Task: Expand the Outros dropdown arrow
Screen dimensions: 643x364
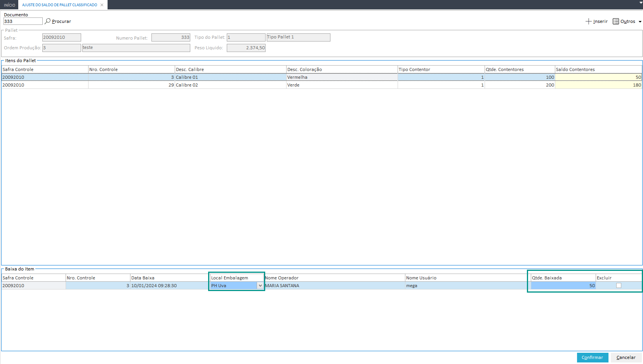Action: pos(640,22)
